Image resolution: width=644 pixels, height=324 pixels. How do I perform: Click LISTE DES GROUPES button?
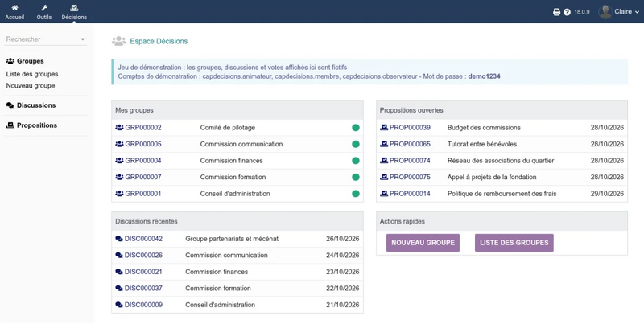tap(514, 243)
